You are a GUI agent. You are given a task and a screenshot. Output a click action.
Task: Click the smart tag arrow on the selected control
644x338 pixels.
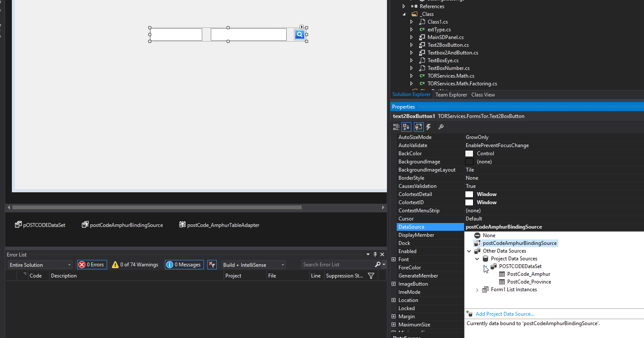click(302, 27)
